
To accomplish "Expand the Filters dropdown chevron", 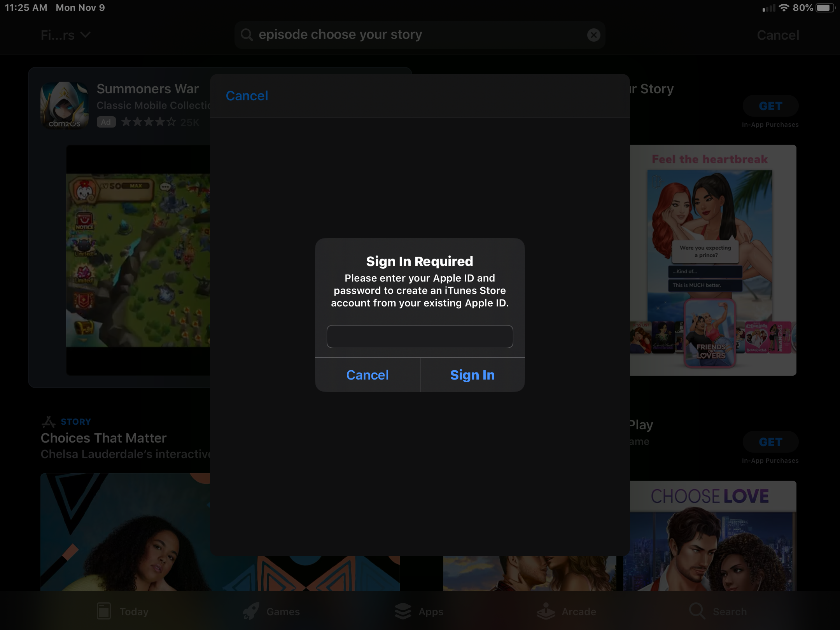I will (x=85, y=35).
